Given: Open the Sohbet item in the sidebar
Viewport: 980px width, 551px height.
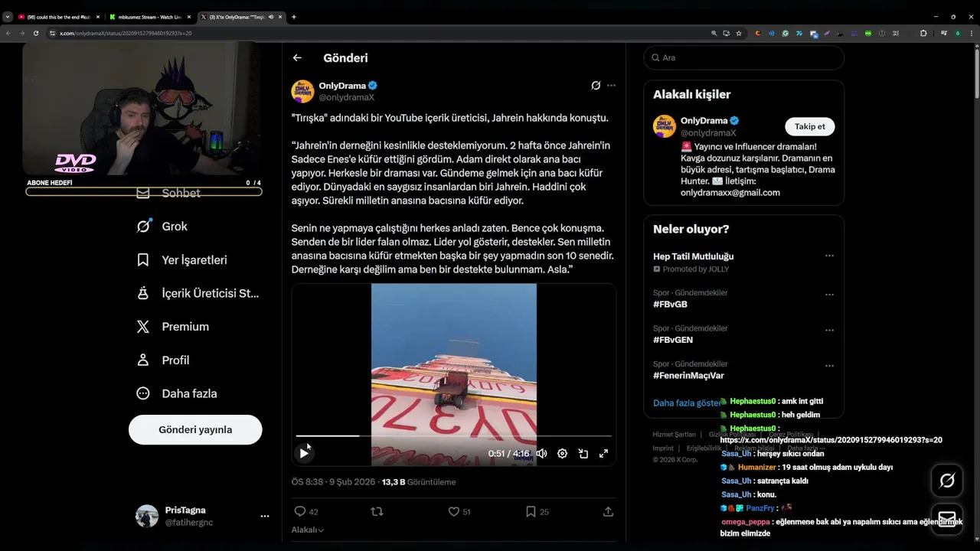Looking at the screenshot, I should (x=168, y=193).
